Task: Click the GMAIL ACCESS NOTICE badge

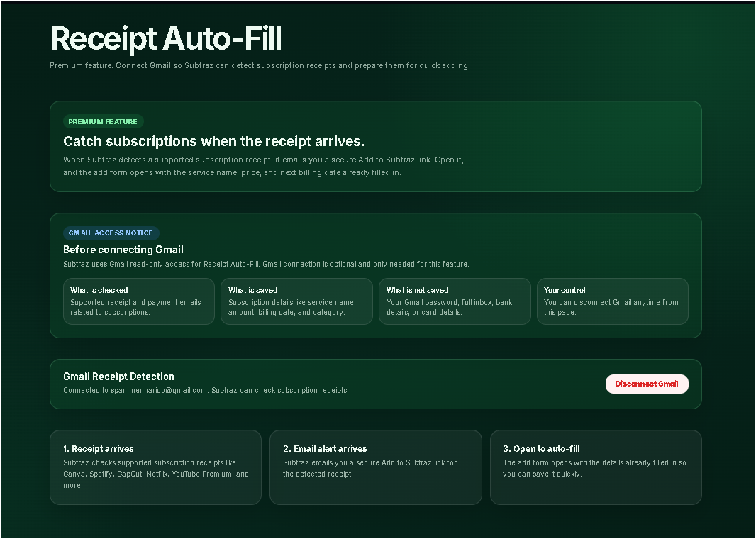Action: point(111,233)
